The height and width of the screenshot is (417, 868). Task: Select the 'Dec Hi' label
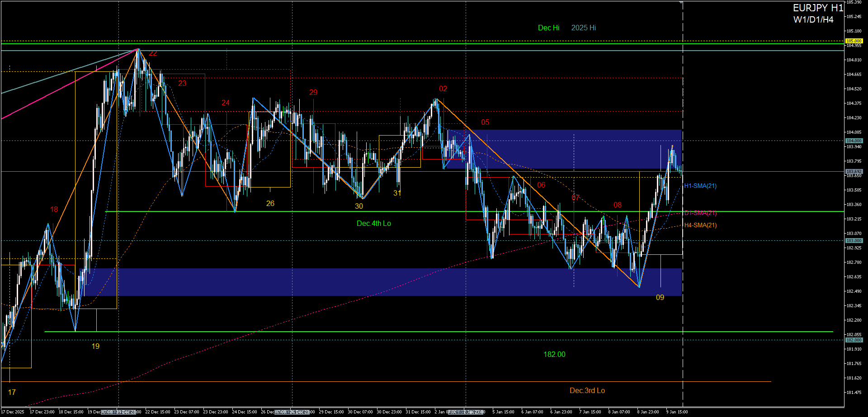(x=548, y=28)
